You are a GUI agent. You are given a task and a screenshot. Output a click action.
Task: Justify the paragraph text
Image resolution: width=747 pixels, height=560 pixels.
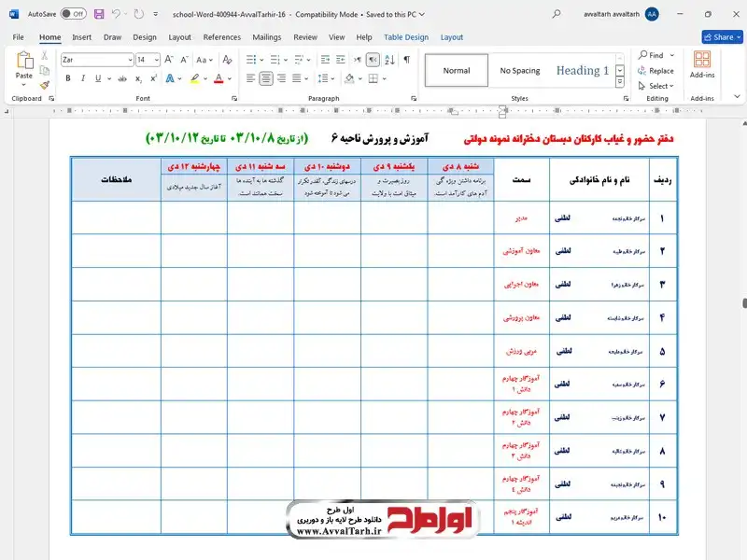[x=297, y=78]
